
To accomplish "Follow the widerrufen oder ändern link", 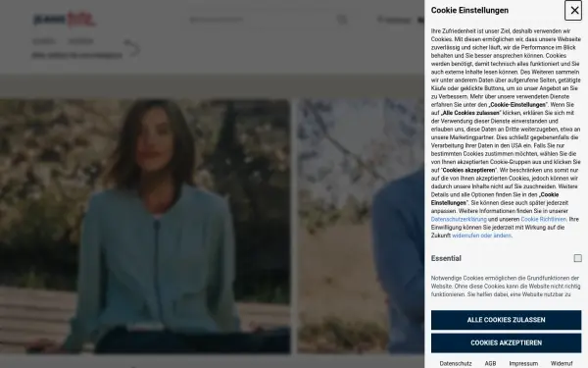I will [x=481, y=236].
